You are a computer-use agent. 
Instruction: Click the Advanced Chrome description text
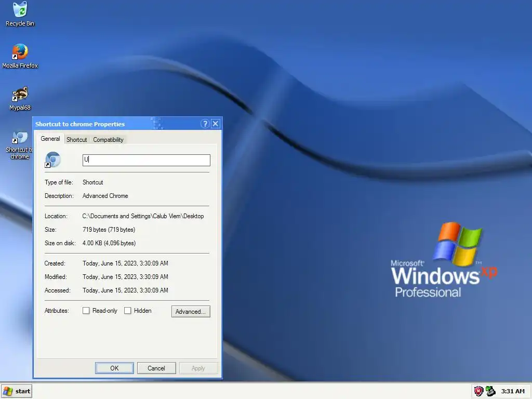[x=105, y=196]
